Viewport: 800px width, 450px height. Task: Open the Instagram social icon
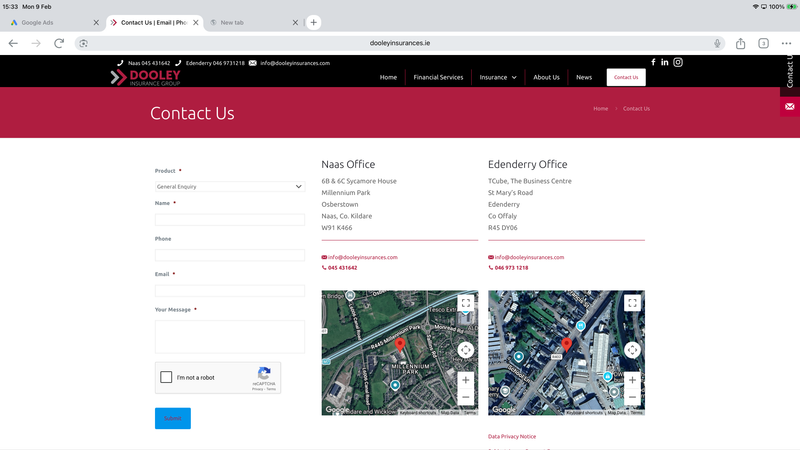[x=678, y=62]
